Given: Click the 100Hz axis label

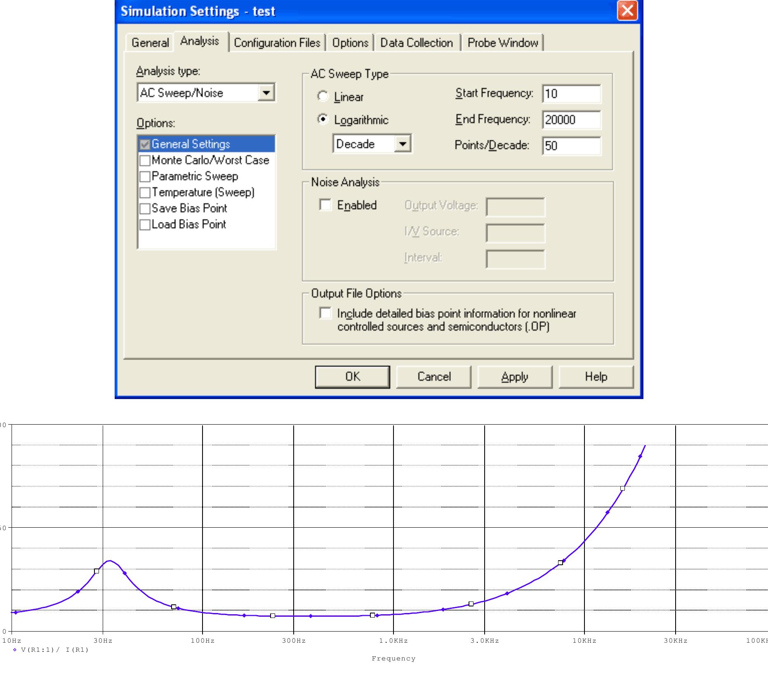Looking at the screenshot, I should pos(203,640).
